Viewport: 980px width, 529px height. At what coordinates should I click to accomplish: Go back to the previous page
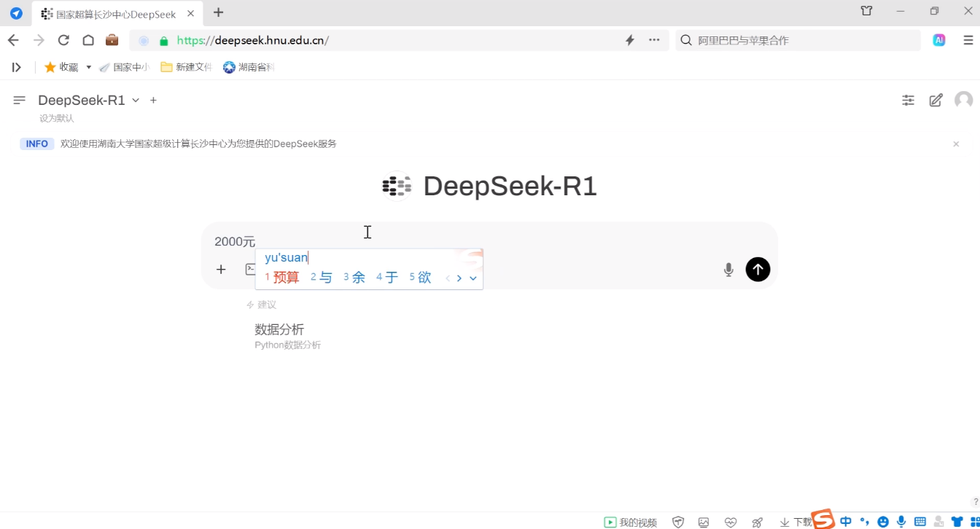tap(13, 40)
